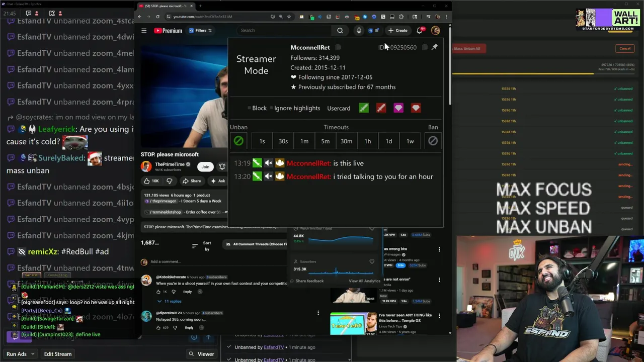Click the YouTube Premium logo
Screen dimensions: 644x362
[x=168, y=31]
